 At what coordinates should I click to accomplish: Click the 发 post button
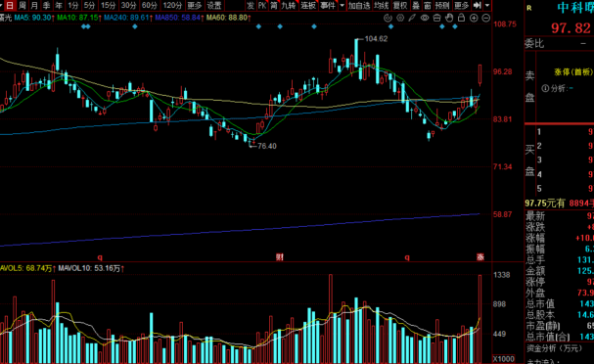(251, 5)
